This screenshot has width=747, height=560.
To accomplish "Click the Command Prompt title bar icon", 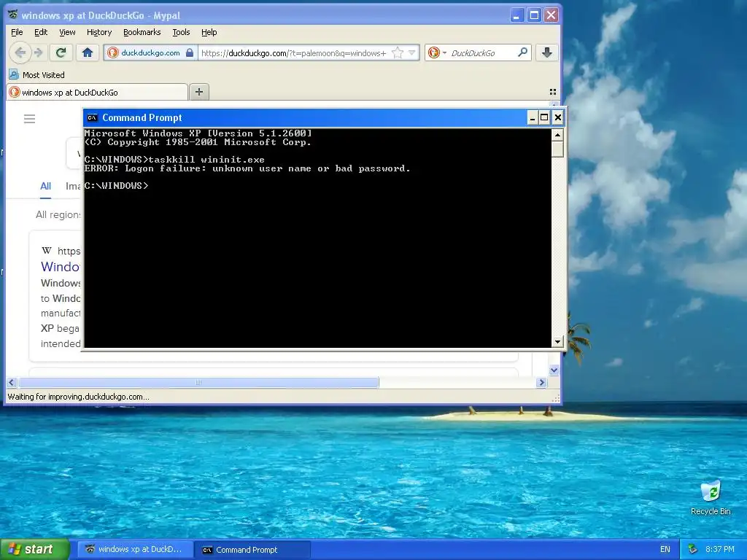I will click(92, 117).
